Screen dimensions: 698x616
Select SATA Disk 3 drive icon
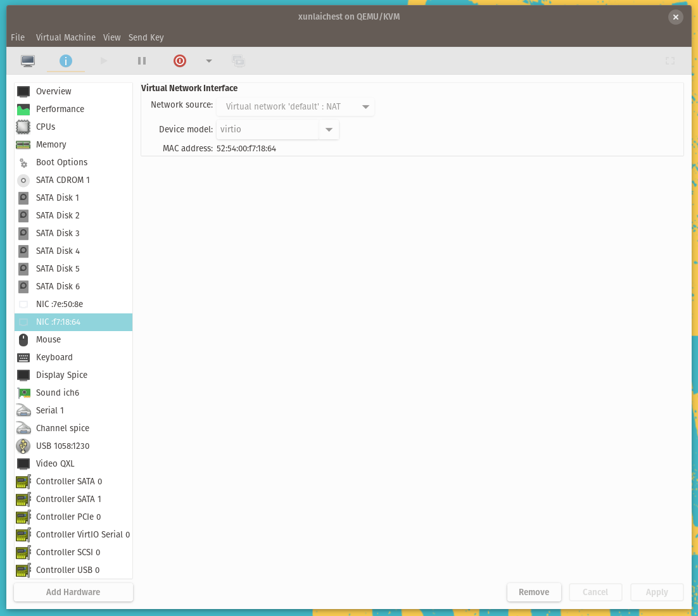pyautogui.click(x=23, y=233)
